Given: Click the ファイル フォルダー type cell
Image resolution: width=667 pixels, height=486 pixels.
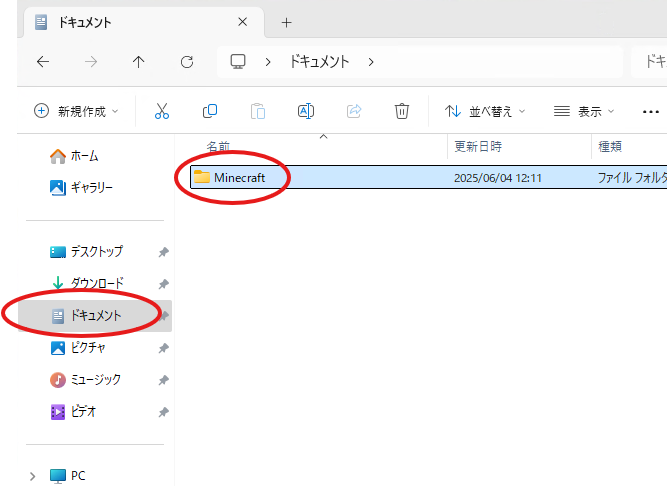Looking at the screenshot, I should click(x=632, y=177).
